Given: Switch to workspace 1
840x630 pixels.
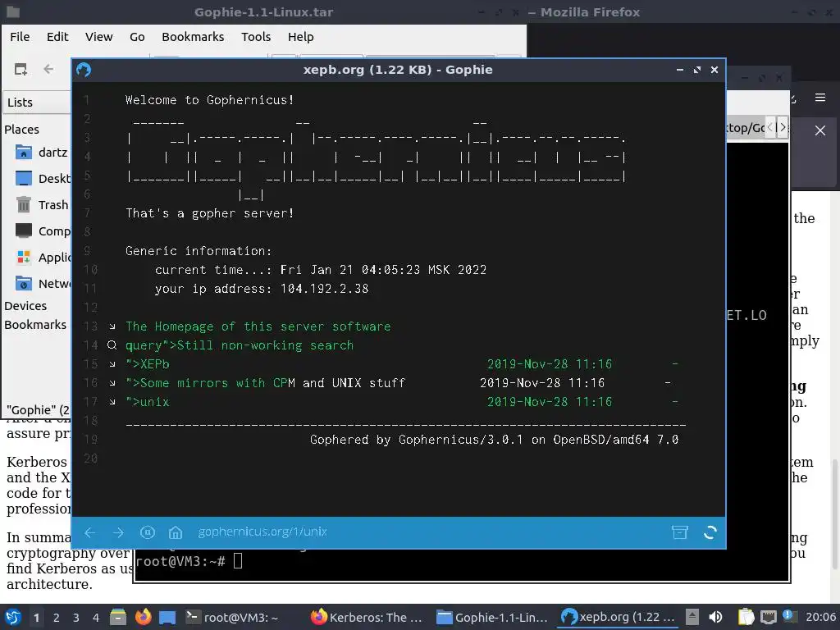Looking at the screenshot, I should click(36, 618).
